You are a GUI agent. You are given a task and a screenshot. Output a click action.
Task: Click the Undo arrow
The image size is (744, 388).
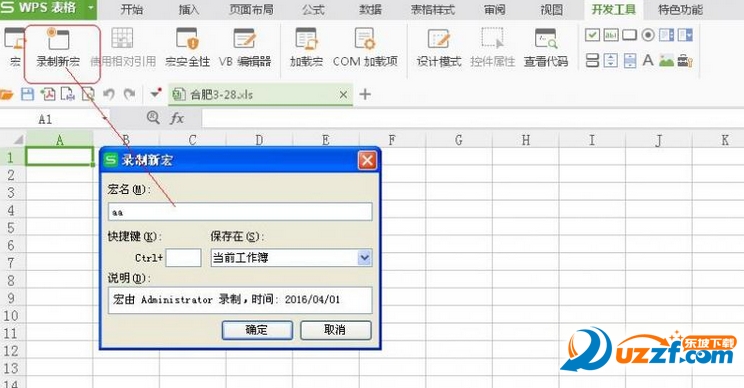click(109, 94)
